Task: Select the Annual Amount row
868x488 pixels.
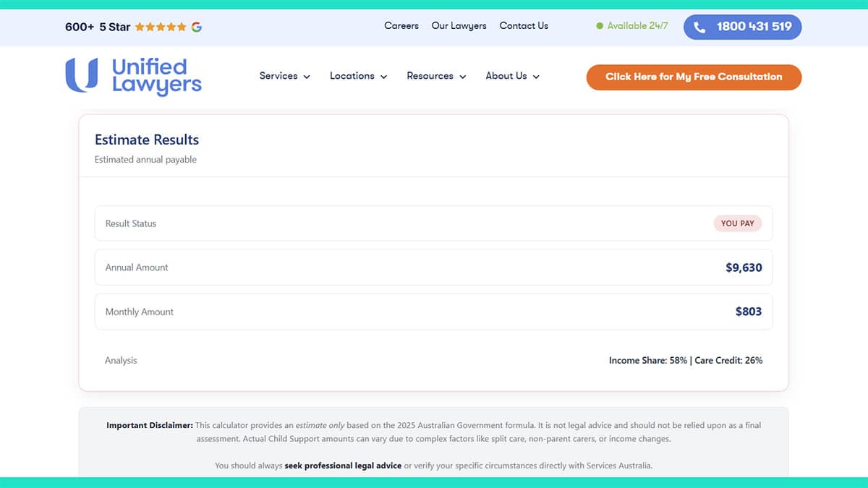Action: pos(434,267)
